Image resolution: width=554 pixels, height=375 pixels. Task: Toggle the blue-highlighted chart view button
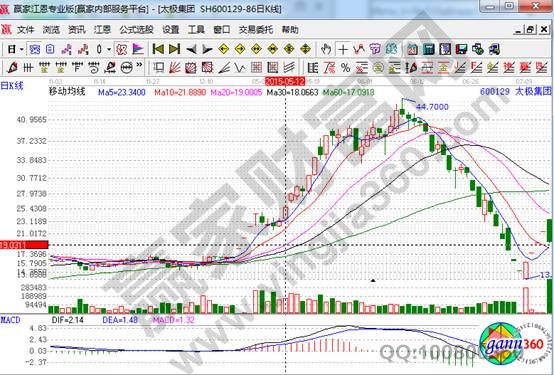pyautogui.click(x=35, y=49)
